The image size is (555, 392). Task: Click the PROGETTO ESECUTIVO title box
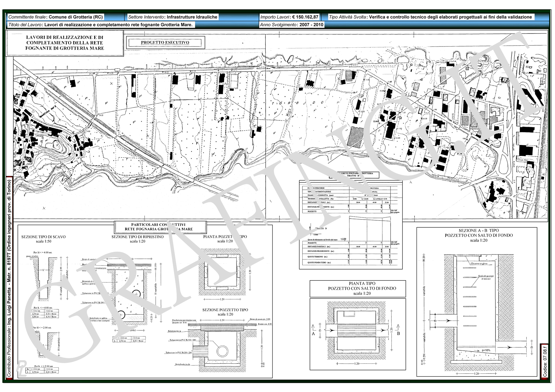[x=165, y=42]
